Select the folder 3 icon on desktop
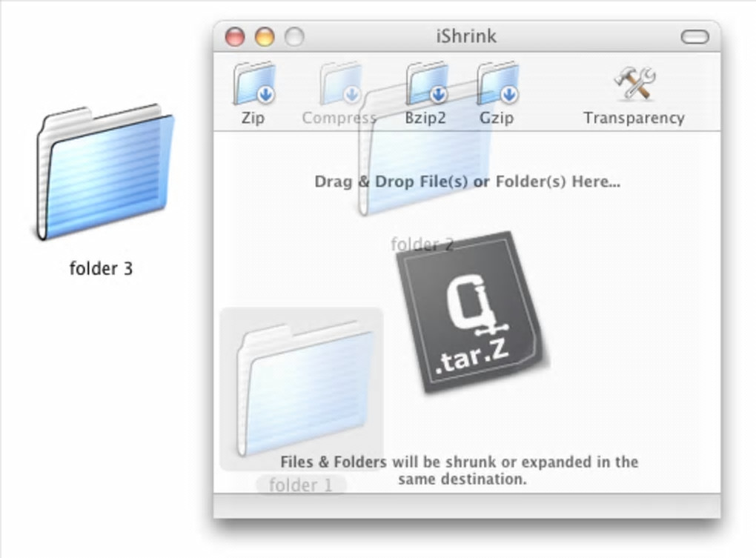 (105, 171)
